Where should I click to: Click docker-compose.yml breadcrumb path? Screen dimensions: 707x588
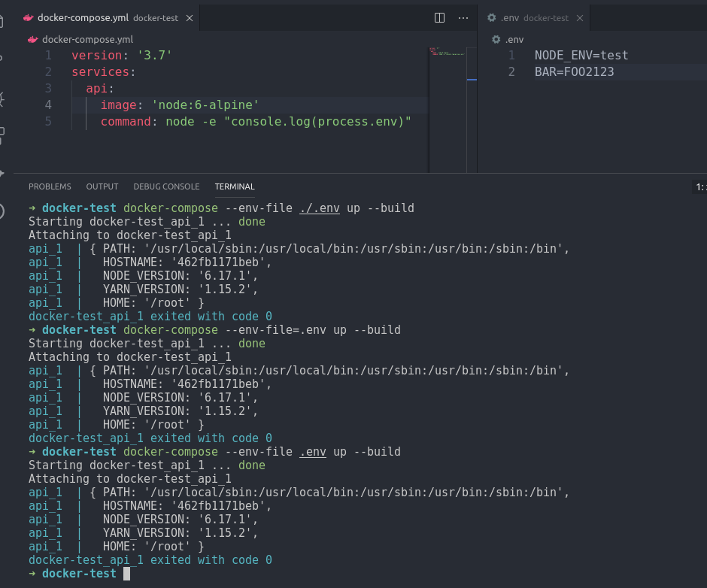(x=87, y=40)
